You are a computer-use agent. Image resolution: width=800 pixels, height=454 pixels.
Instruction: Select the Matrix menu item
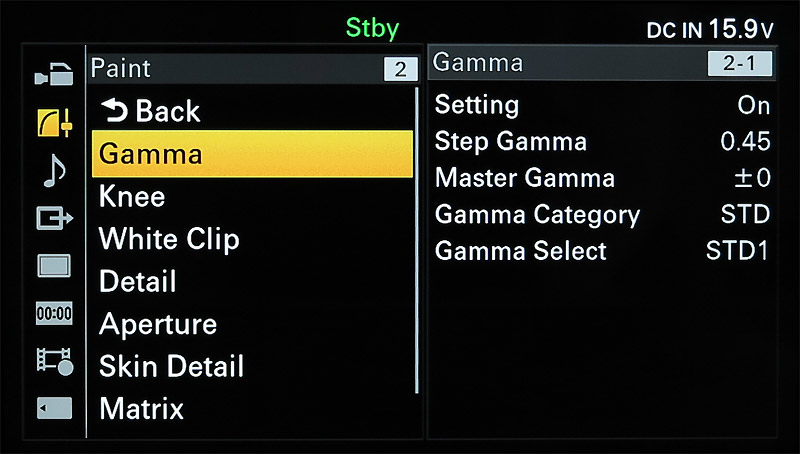pyautogui.click(x=141, y=408)
